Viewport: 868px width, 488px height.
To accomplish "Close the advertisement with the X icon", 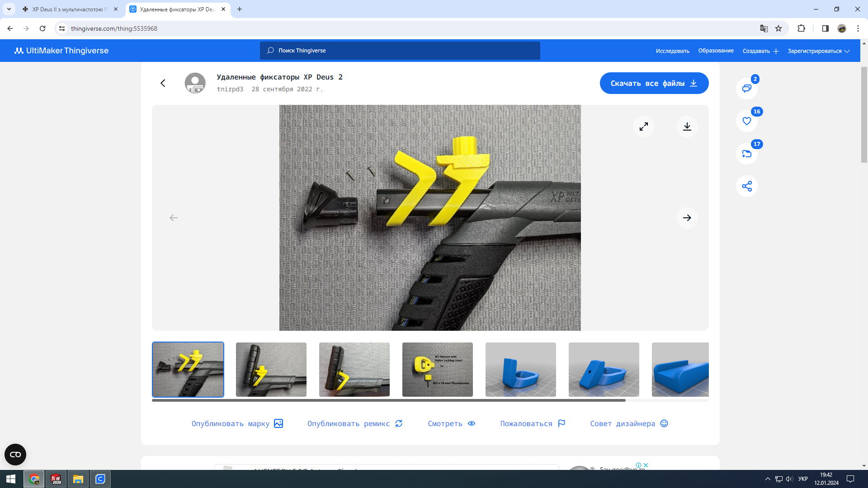I will coord(646,465).
